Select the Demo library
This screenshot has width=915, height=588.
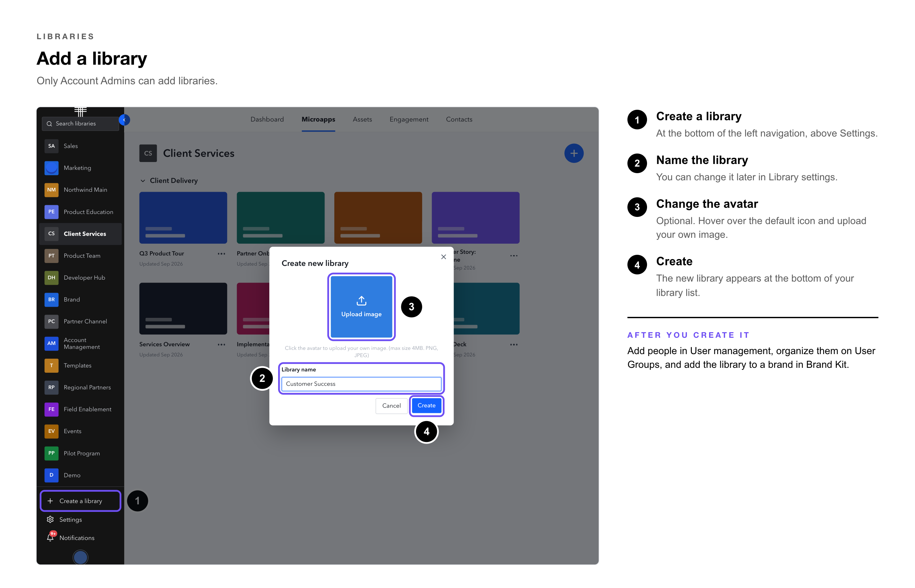click(x=80, y=475)
